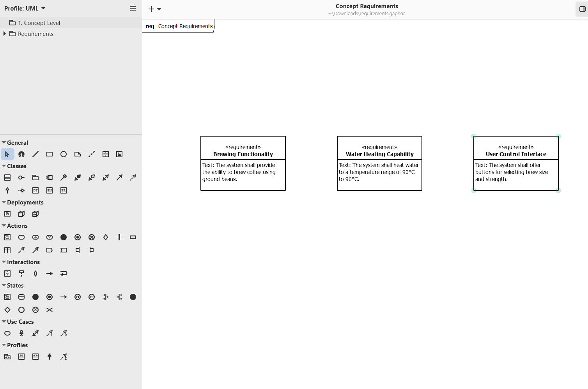Pick the Ellipse shape tool in General
This screenshot has height=389, width=588.
64,154
